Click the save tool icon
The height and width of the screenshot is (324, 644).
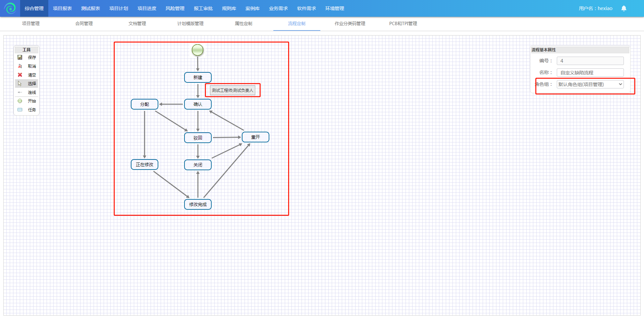click(x=20, y=58)
